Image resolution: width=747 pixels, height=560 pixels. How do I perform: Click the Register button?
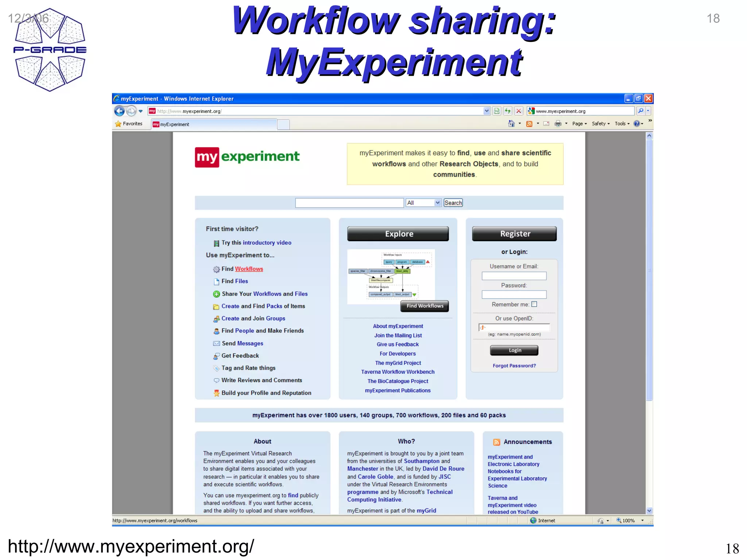click(x=514, y=234)
